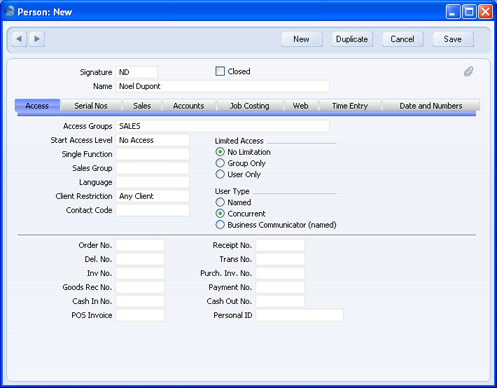Switch to the Serial Nos tab
The image size is (497, 388).
click(x=91, y=106)
